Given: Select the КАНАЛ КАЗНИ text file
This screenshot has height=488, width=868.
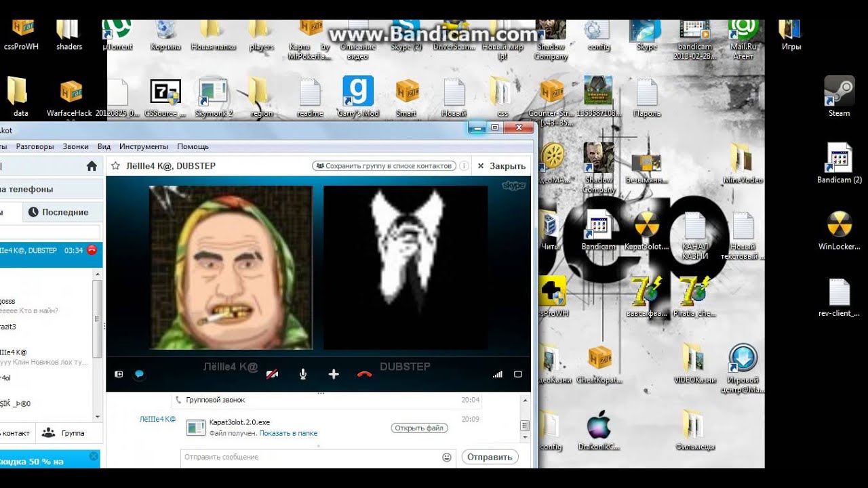Looking at the screenshot, I should click(695, 236).
